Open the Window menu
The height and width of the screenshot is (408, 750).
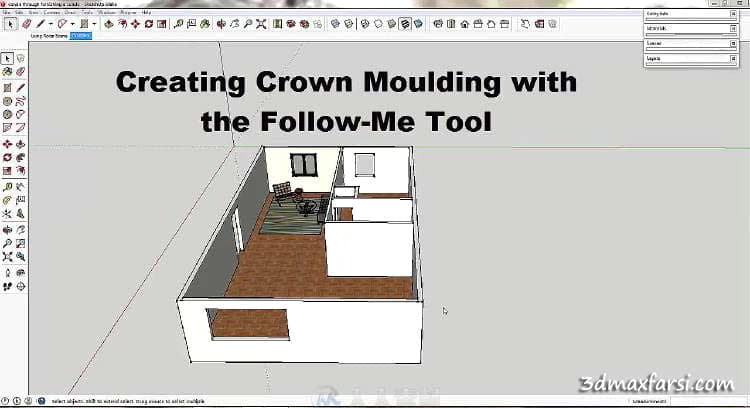106,12
